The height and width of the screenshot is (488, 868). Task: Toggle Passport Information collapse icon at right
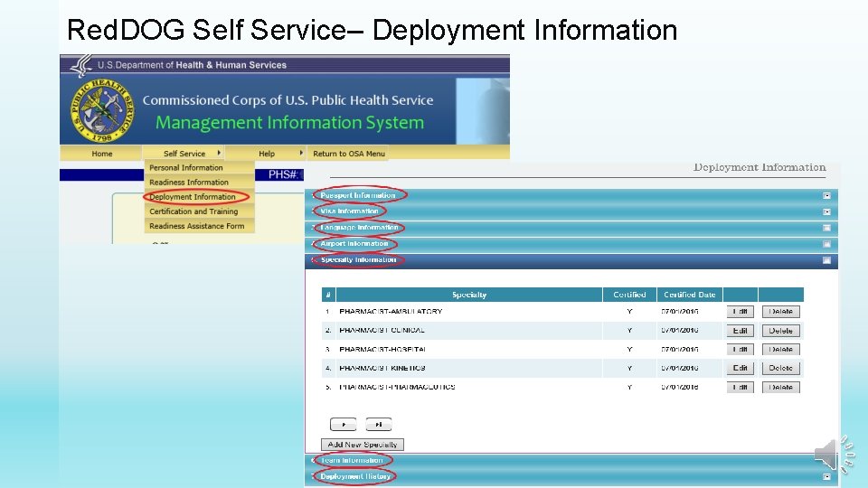pos(826,195)
